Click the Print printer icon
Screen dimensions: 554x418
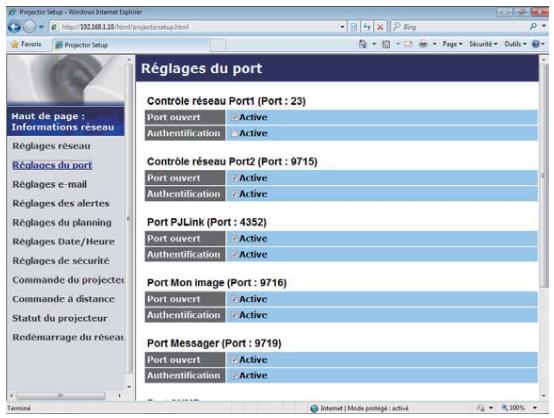pos(423,44)
